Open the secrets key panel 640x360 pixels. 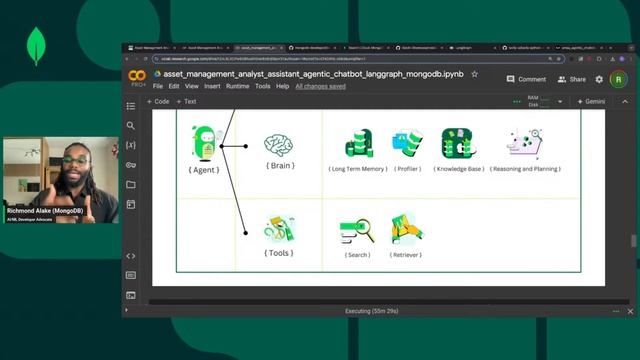[x=131, y=165]
